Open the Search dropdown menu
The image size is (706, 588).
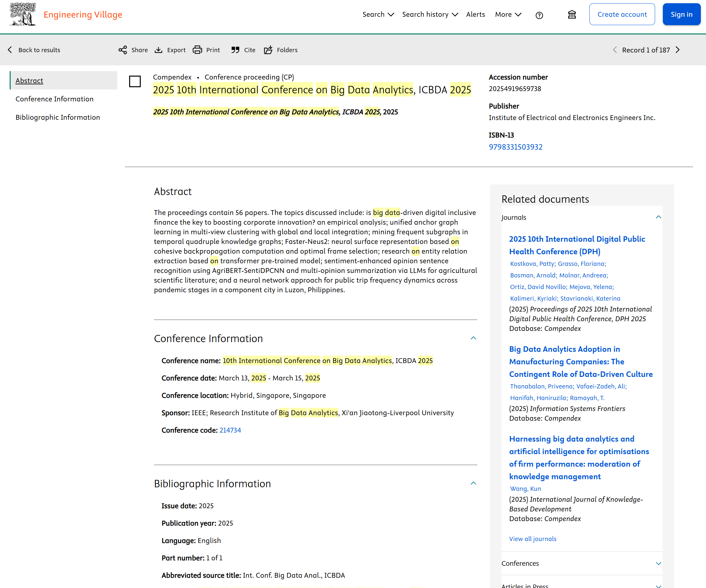pyautogui.click(x=378, y=14)
